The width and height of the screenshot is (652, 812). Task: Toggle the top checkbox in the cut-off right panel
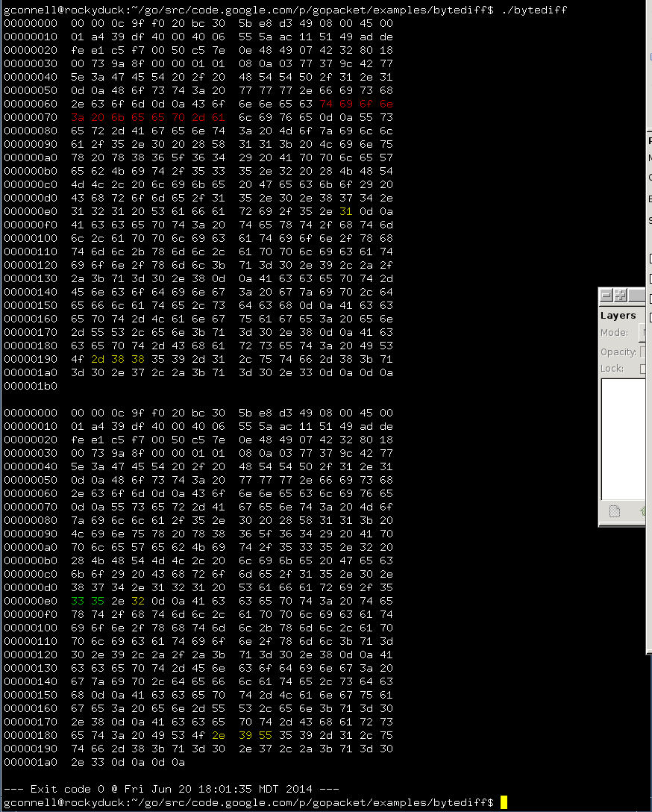point(650,259)
